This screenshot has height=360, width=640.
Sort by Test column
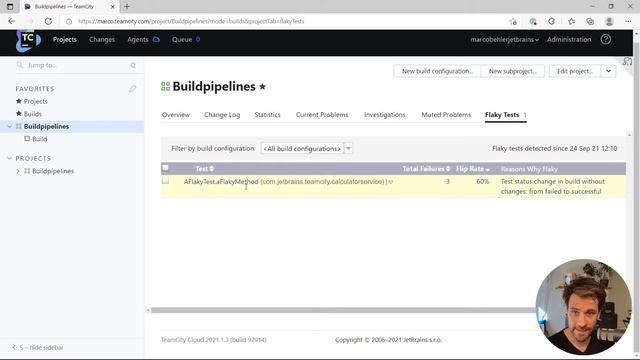point(204,169)
